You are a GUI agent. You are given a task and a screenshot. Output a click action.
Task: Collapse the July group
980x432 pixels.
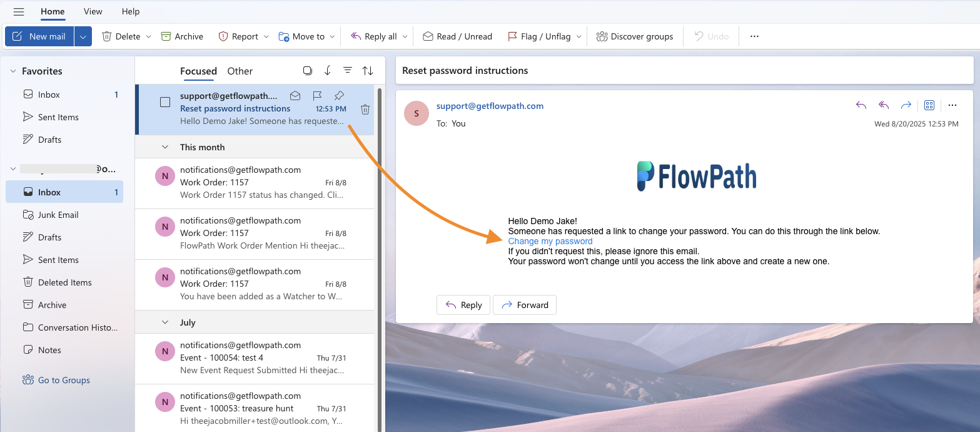point(165,322)
